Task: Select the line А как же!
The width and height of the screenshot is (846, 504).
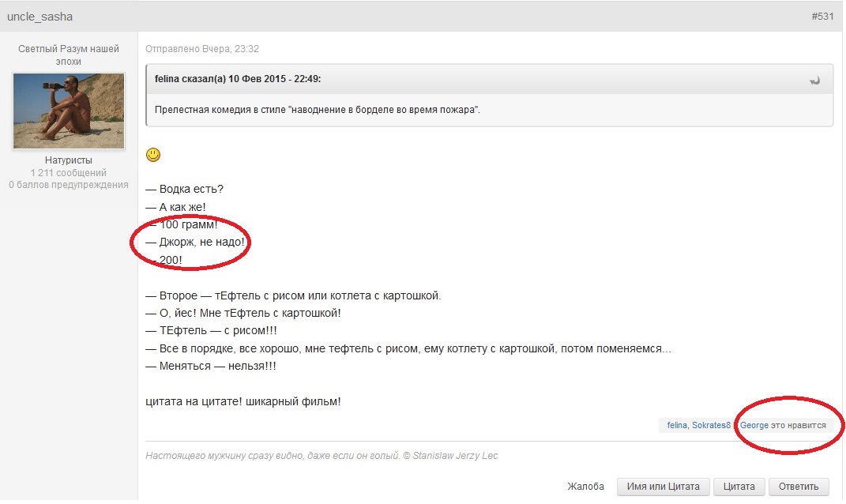Action: tap(176, 207)
